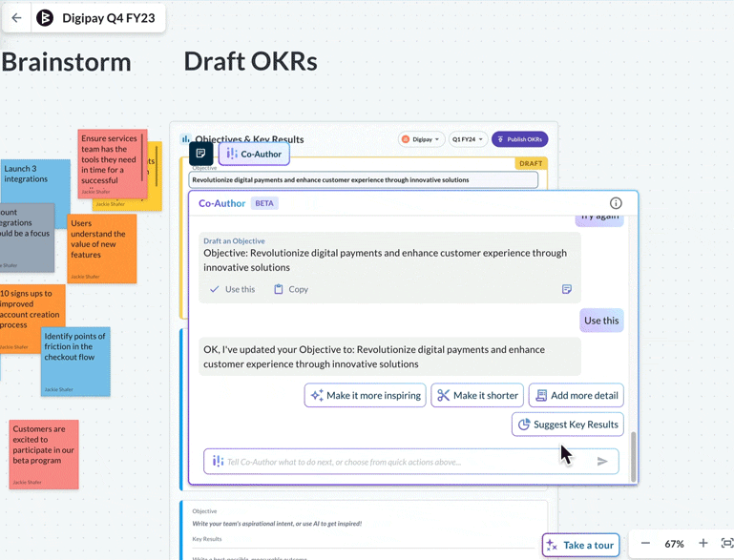Image resolution: width=734 pixels, height=560 pixels.
Task: Click the Co-Author chat scrollbar
Action: [634, 456]
